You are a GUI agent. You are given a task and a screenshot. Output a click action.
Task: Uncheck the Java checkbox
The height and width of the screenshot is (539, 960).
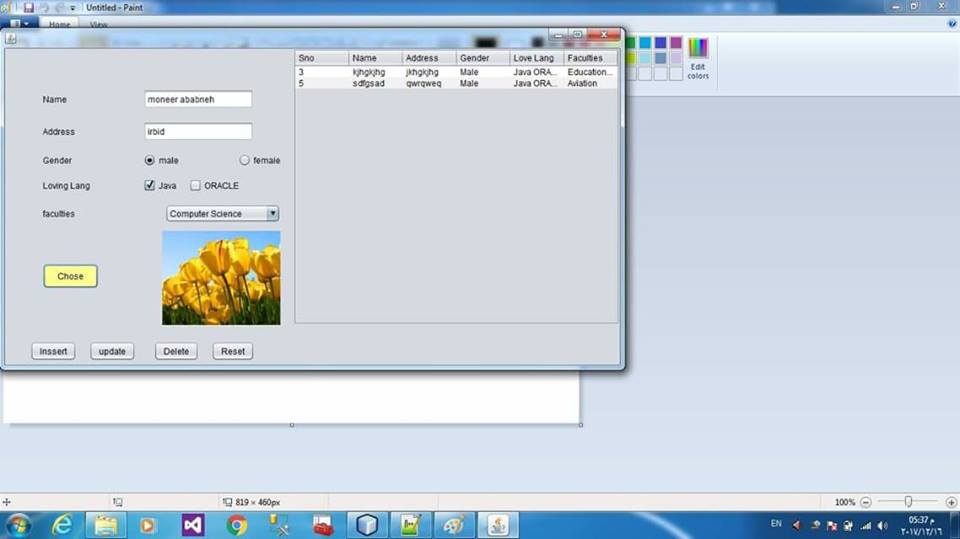coord(150,185)
